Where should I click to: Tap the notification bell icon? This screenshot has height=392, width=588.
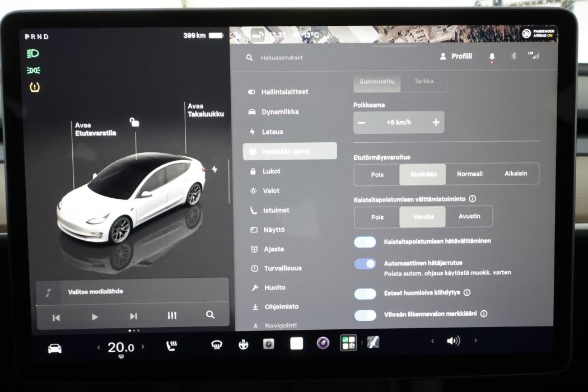[492, 57]
